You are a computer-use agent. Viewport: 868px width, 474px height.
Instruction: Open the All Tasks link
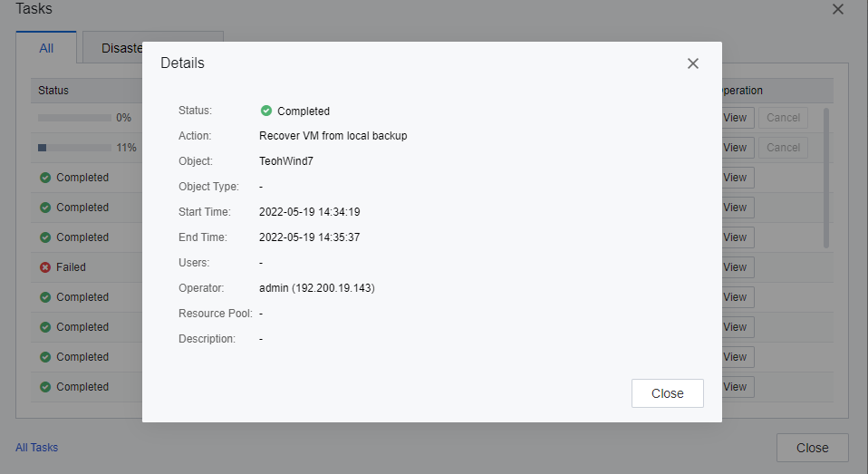(x=36, y=448)
